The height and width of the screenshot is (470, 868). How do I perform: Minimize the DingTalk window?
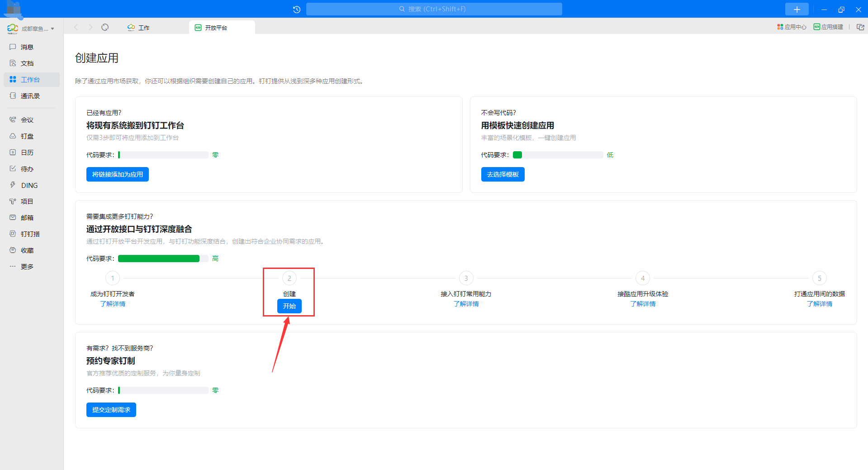click(x=824, y=9)
